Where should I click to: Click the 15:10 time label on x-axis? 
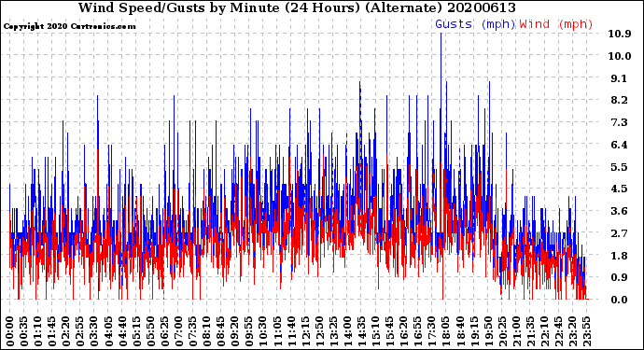(x=376, y=331)
